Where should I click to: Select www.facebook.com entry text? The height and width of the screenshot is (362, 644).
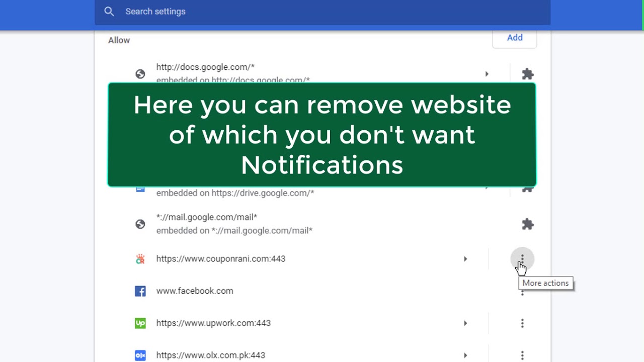[x=195, y=291]
